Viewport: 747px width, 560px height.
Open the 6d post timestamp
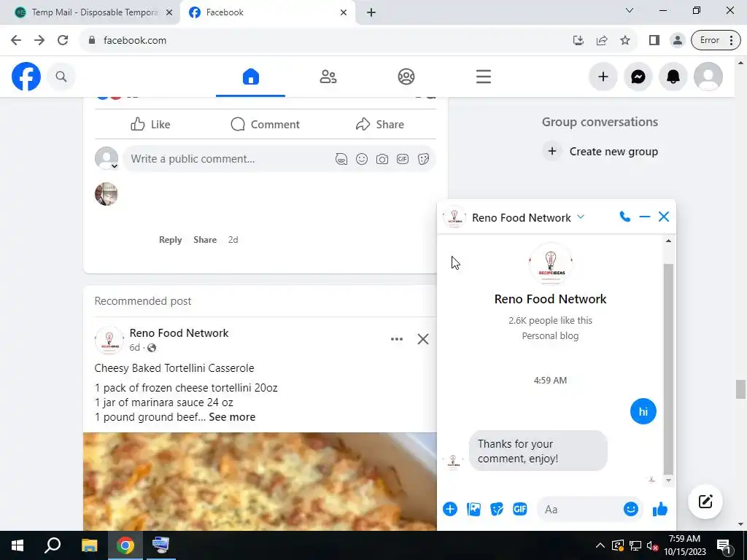135,348
